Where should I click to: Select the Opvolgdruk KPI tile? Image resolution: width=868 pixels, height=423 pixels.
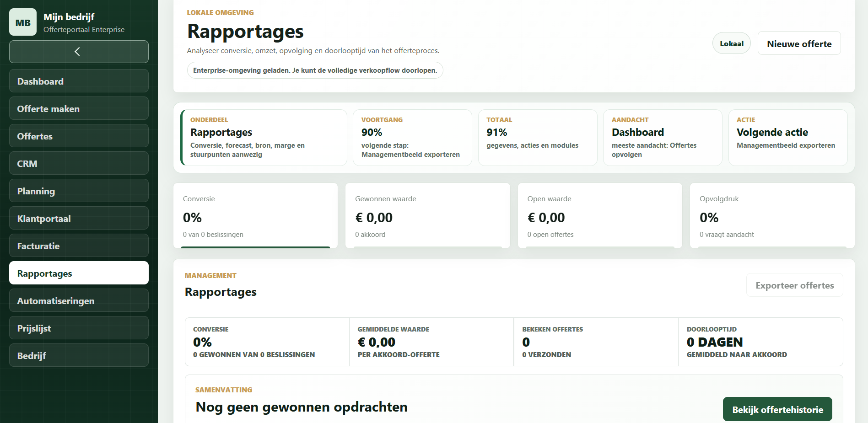point(772,216)
